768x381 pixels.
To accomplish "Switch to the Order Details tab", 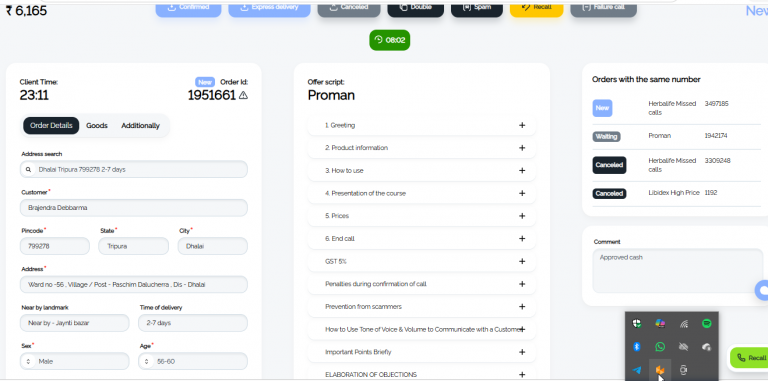I will tap(51, 125).
